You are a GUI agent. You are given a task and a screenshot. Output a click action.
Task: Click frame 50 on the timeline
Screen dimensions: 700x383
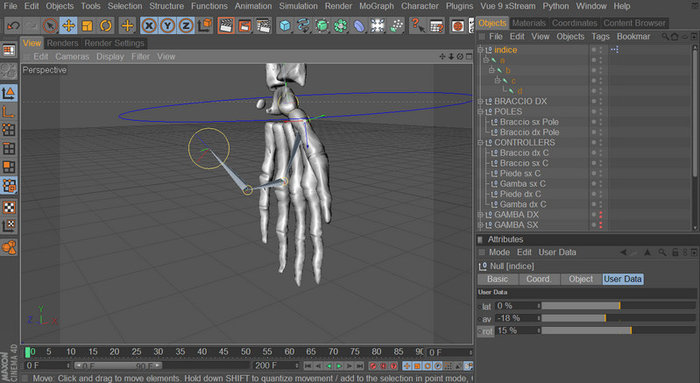246,352
